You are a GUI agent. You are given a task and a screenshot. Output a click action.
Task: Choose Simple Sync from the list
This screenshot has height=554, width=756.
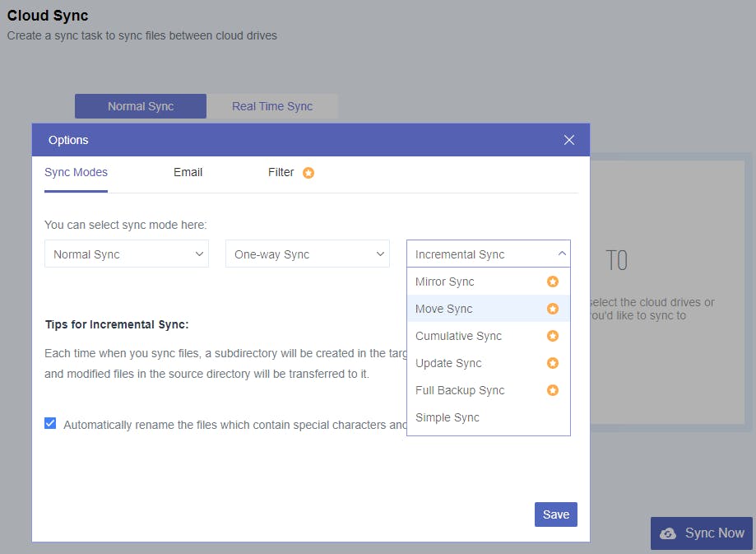point(448,417)
